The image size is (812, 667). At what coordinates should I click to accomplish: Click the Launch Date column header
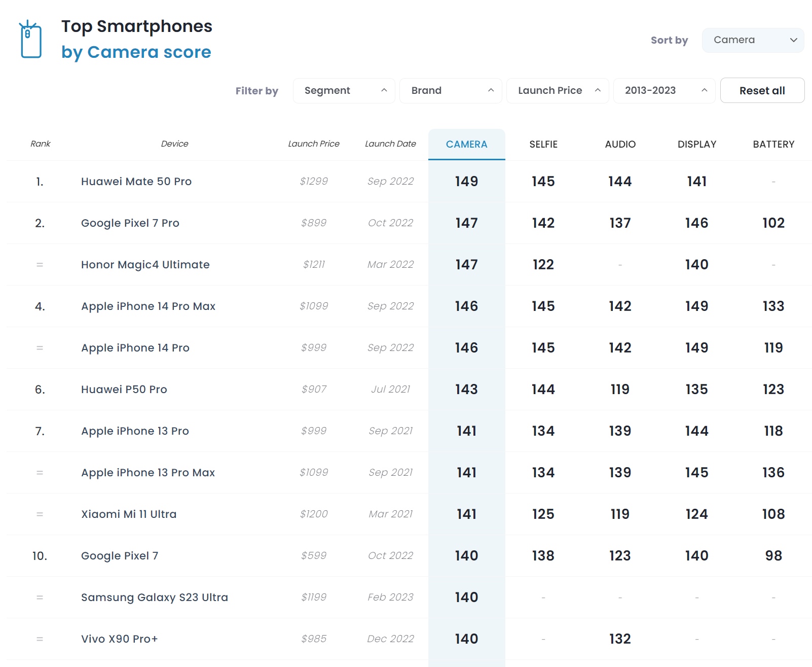390,144
